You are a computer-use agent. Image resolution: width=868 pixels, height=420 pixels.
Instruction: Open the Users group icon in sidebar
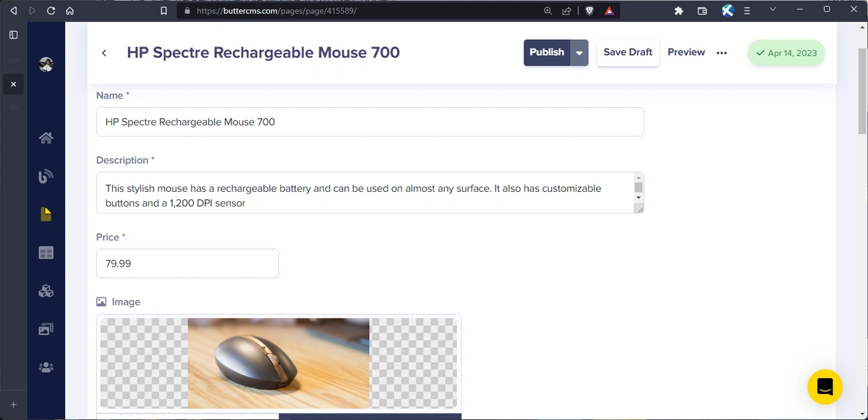click(46, 367)
